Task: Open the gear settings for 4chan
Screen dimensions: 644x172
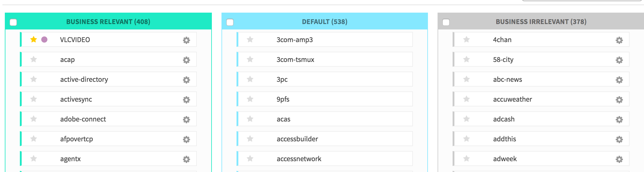Action: click(x=619, y=40)
